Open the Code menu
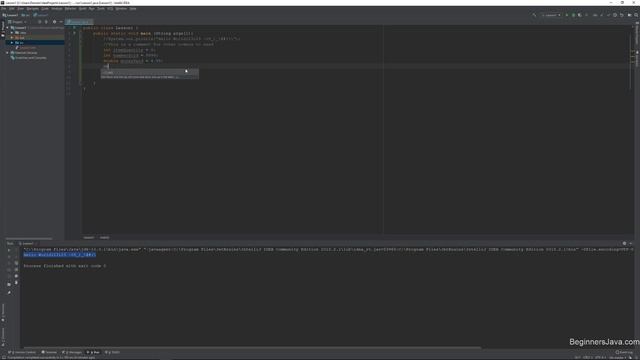 [45, 9]
